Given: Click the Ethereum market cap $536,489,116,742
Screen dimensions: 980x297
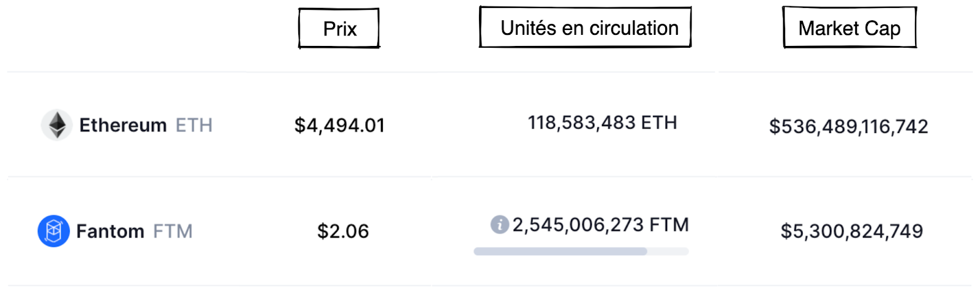Looking at the screenshot, I should point(848,126).
